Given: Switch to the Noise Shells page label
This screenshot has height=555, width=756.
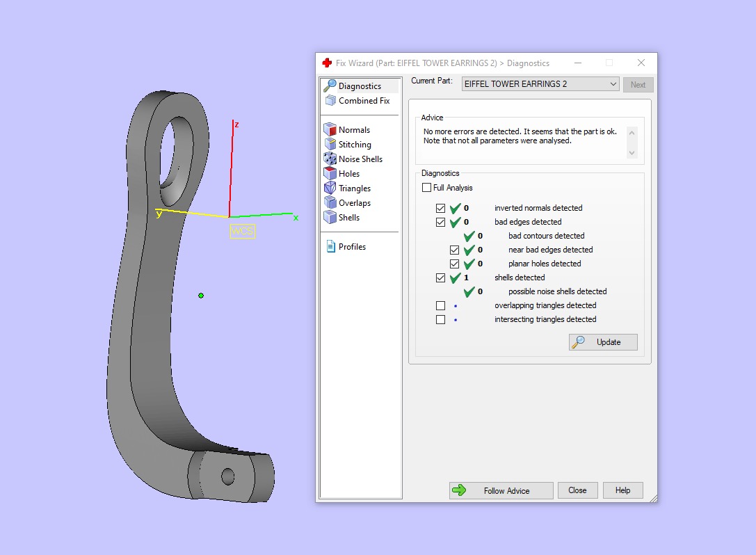Looking at the screenshot, I should [x=361, y=159].
